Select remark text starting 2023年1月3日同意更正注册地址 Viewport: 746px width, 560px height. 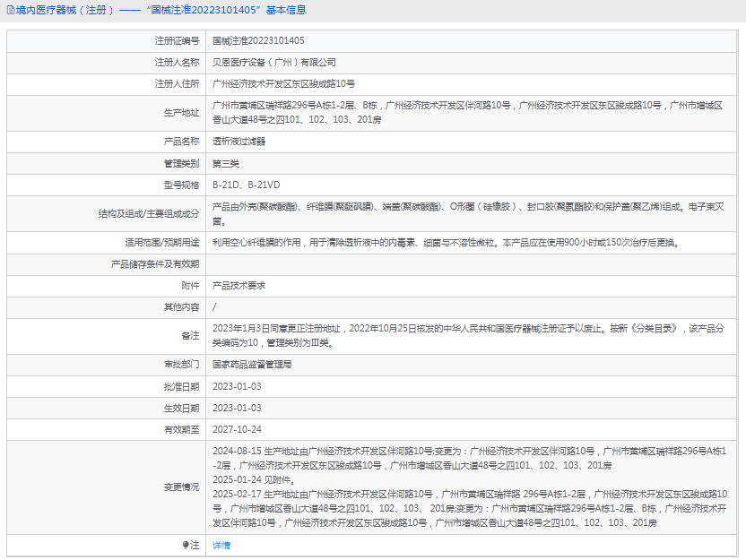point(468,336)
